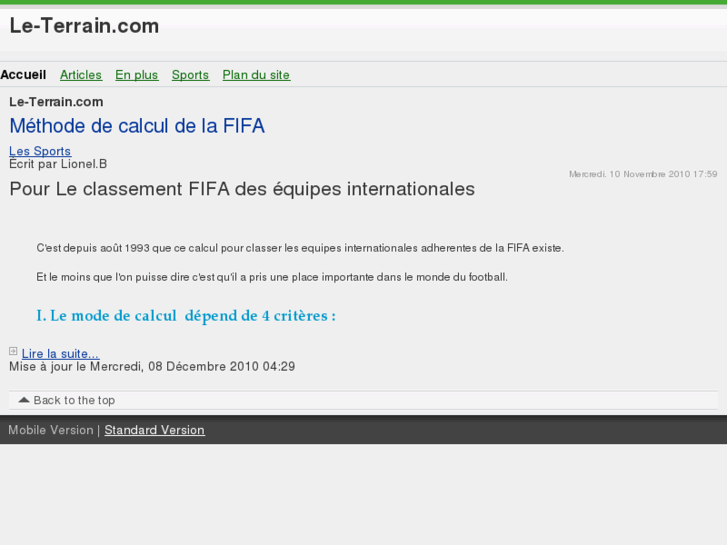Click Mise à jour le Mercredi, 08 Décembre 2010 text
This screenshot has height=545, width=727.
click(152, 366)
